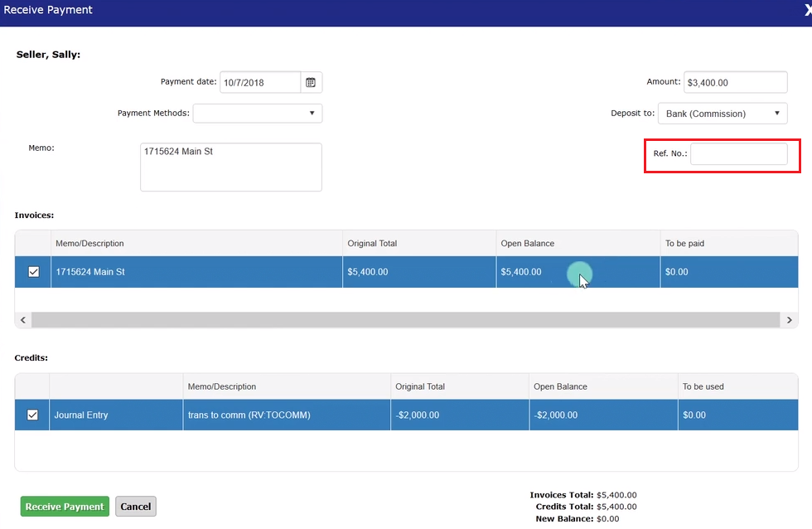
Task: Expand the Deposit to Bank (Commission) dropdown
Action: [x=722, y=114]
